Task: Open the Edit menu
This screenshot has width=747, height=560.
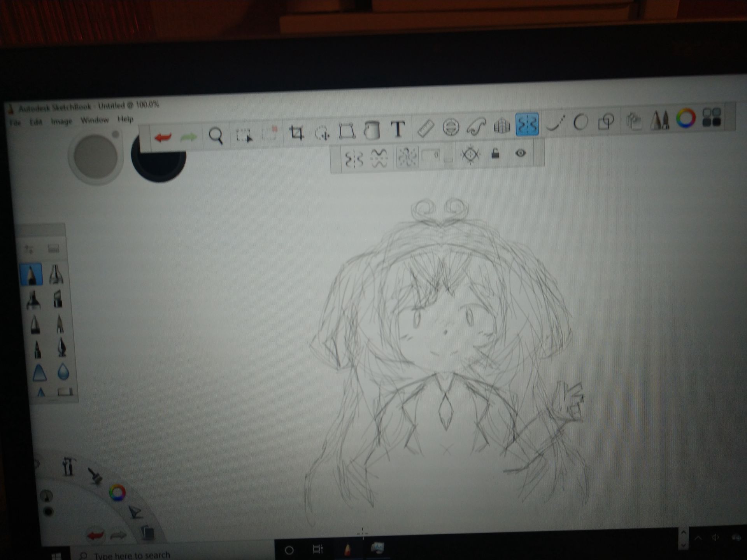Action: [x=36, y=122]
